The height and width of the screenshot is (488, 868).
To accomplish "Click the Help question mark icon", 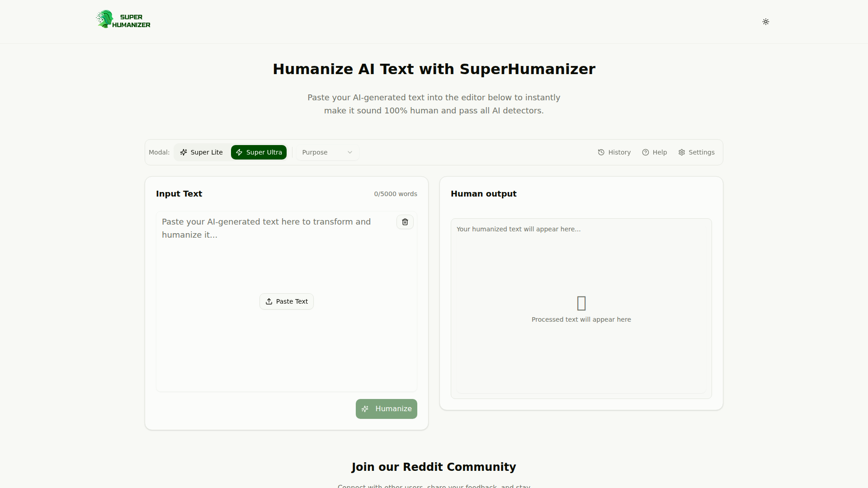I will click(x=646, y=152).
